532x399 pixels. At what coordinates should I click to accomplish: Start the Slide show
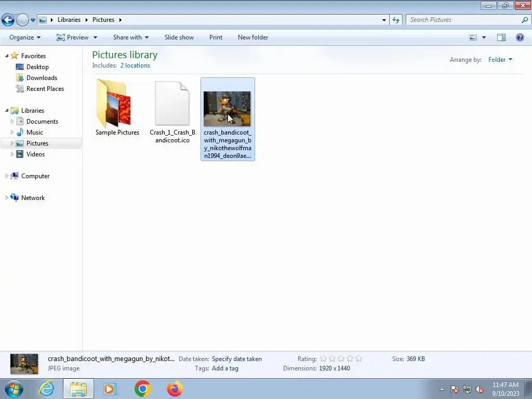[179, 37]
